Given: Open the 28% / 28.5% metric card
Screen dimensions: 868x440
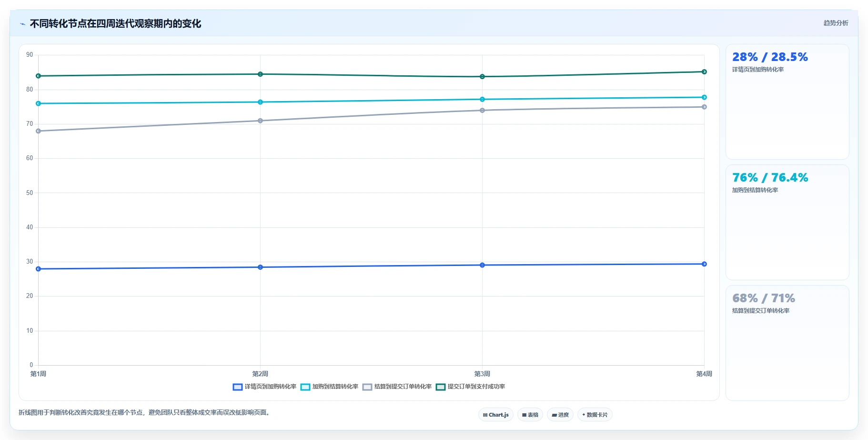Looking at the screenshot, I should tap(787, 102).
